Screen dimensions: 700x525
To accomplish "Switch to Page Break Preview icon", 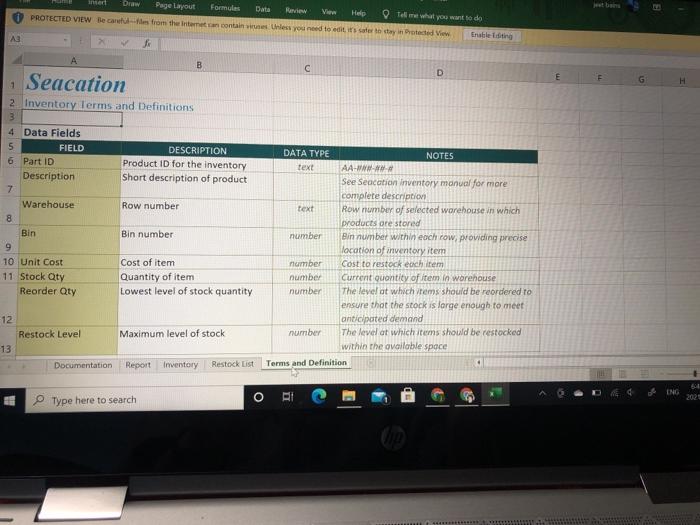I will click(644, 373).
